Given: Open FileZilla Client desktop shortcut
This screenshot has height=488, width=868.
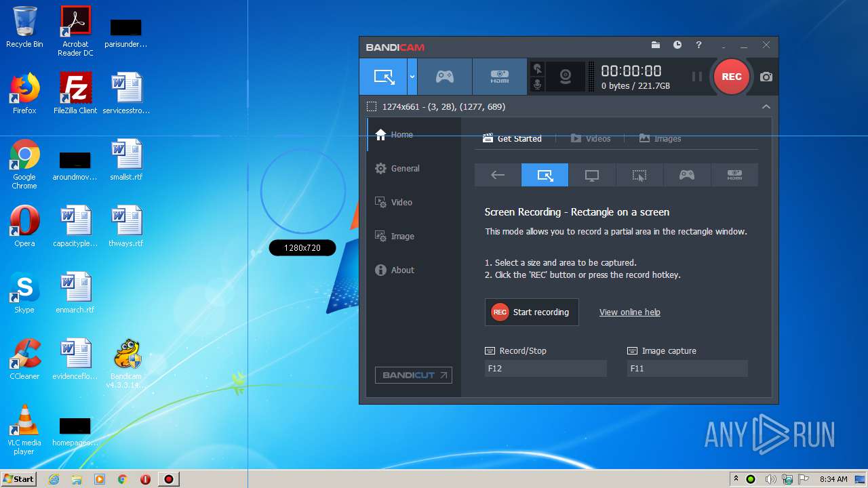Looking at the screenshot, I should 75,94.
